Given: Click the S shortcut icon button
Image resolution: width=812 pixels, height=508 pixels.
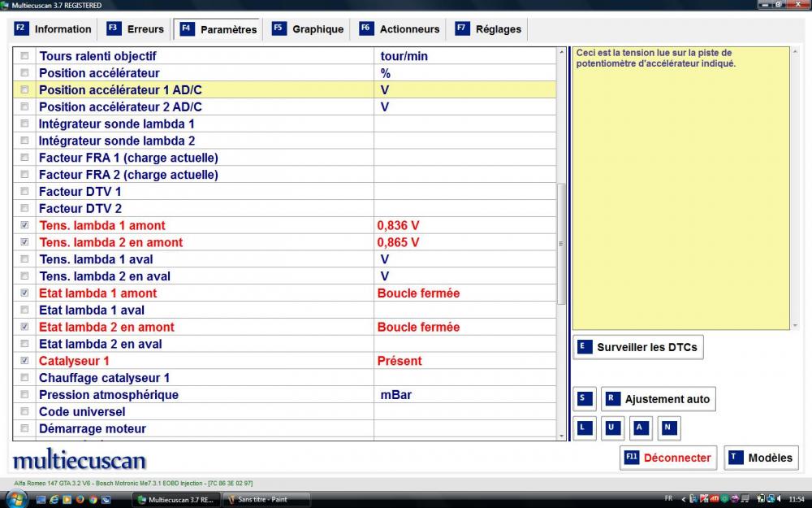Looking at the screenshot, I should 584,399.
